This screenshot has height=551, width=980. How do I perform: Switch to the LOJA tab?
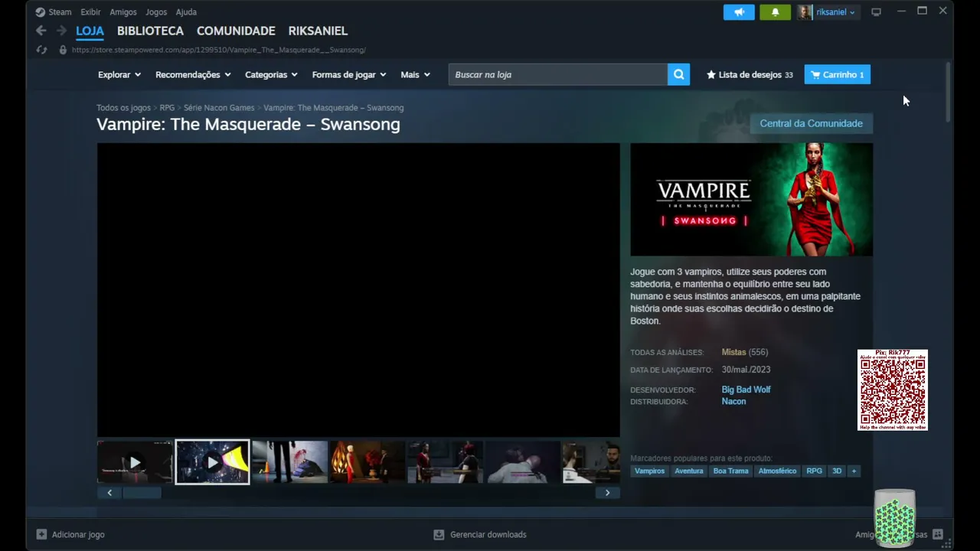coord(90,31)
